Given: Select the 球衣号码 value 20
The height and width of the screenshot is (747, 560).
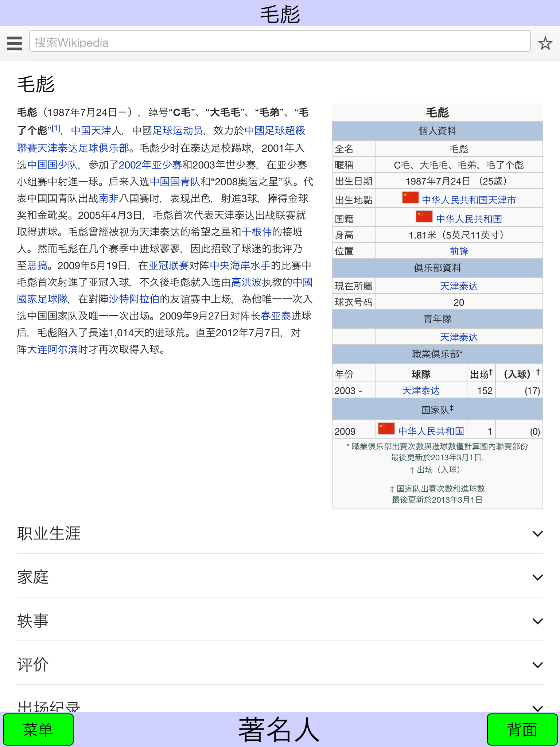Looking at the screenshot, I should (x=459, y=302).
